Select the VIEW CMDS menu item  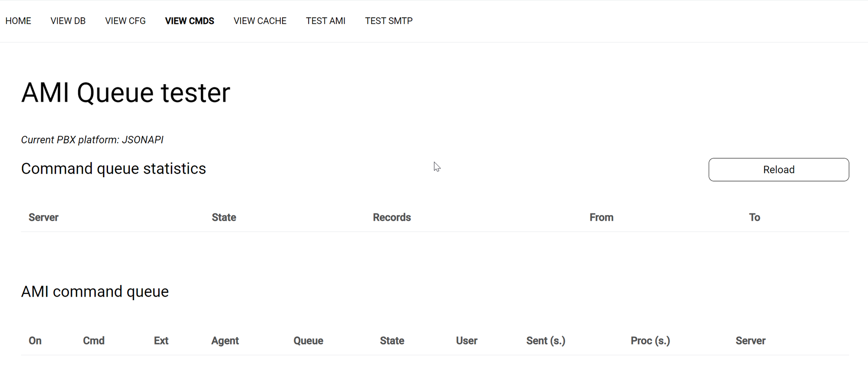coord(189,21)
